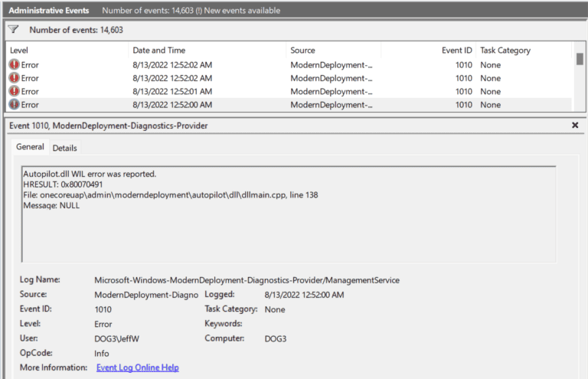Click the Log Name ManagementService value
588x379 pixels.
coord(247,280)
